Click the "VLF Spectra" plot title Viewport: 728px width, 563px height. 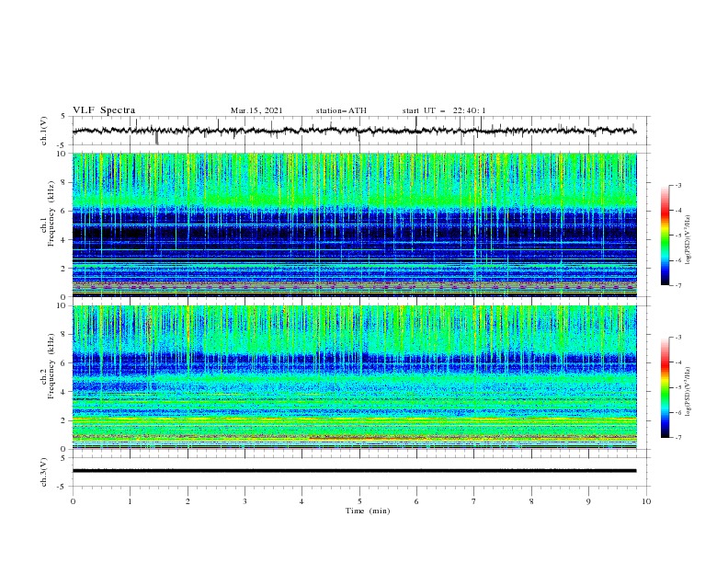(104, 110)
